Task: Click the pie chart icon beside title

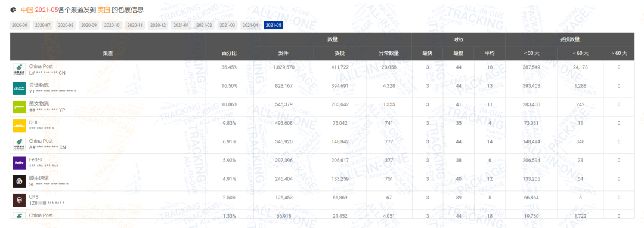Action: click(13, 9)
